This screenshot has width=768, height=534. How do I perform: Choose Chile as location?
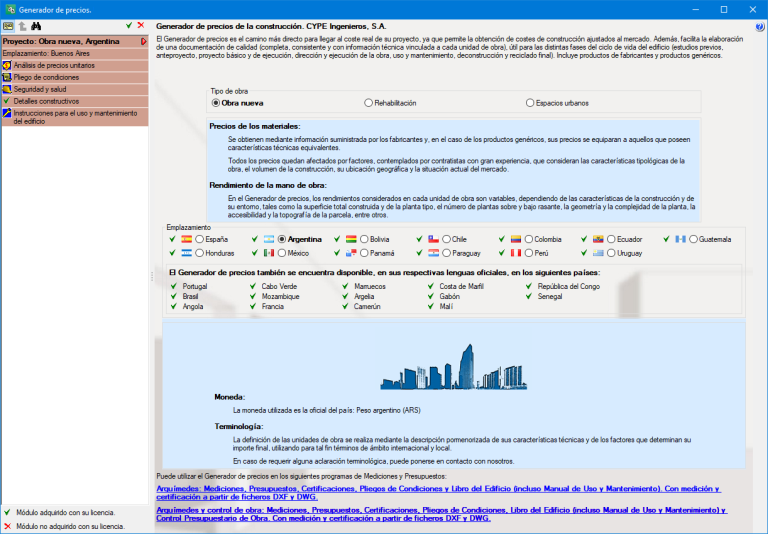[446, 239]
